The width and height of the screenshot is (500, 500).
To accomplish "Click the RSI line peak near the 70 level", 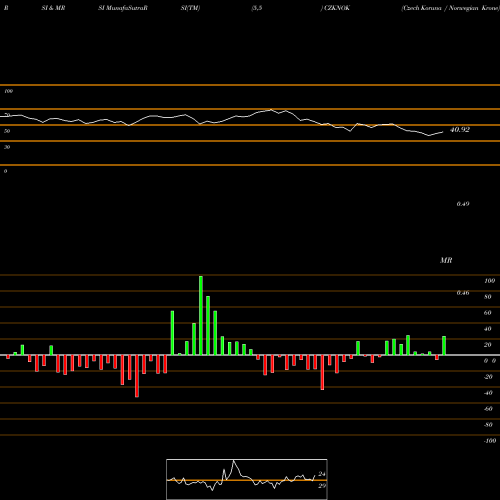I will 271,110.
